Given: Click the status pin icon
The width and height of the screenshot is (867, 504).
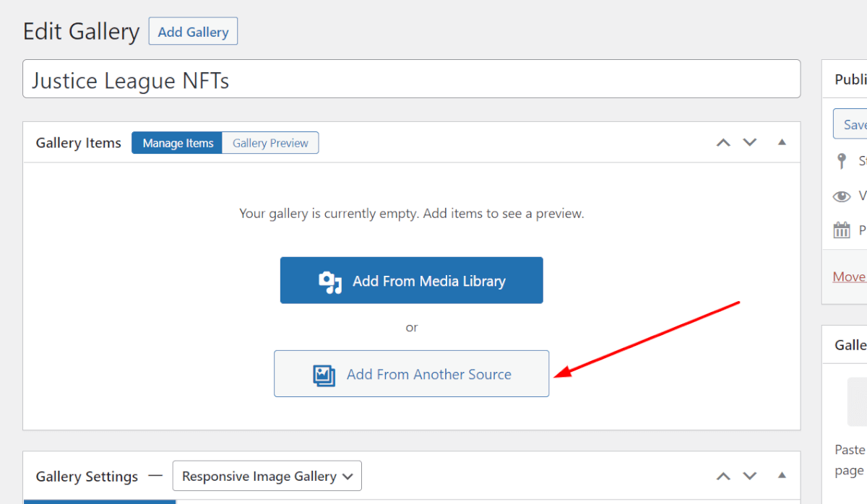Looking at the screenshot, I should (x=841, y=161).
